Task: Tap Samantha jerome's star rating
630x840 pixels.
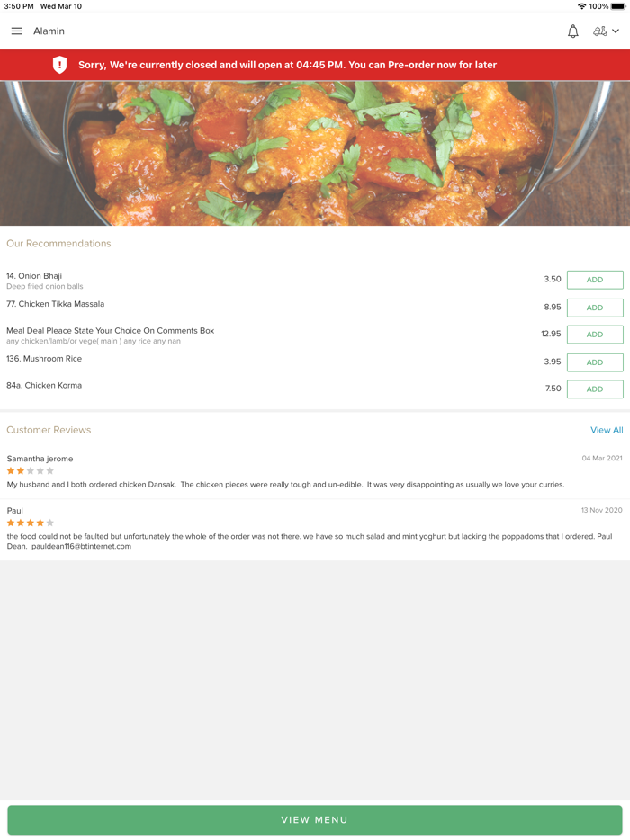Action: pos(31,471)
